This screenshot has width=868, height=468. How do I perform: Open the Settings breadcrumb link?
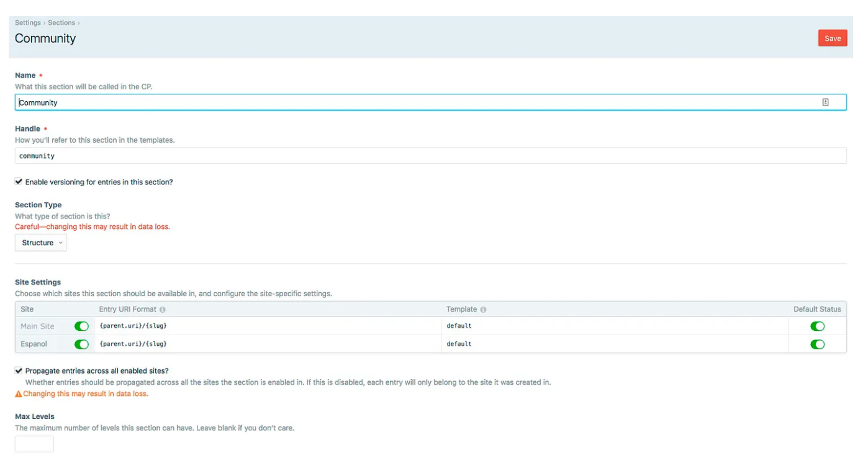(28, 23)
